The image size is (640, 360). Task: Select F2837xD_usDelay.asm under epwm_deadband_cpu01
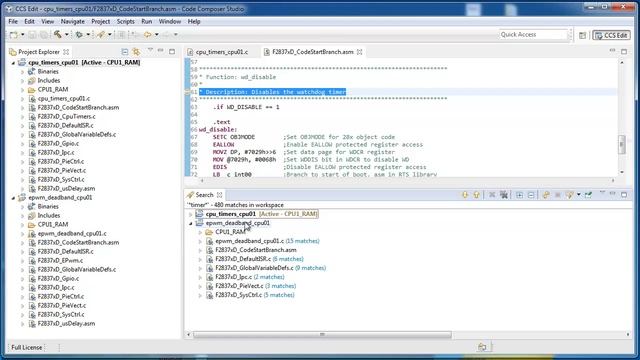pos(66,324)
